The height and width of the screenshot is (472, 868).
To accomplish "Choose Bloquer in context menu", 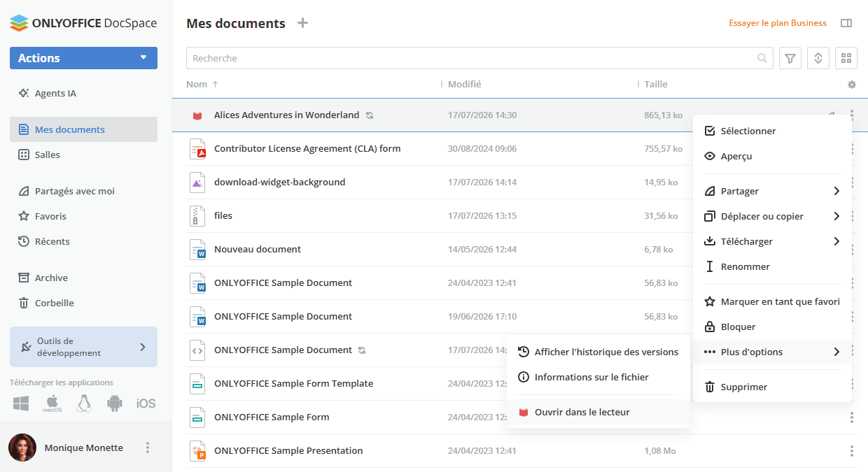I will (x=772, y=327).
